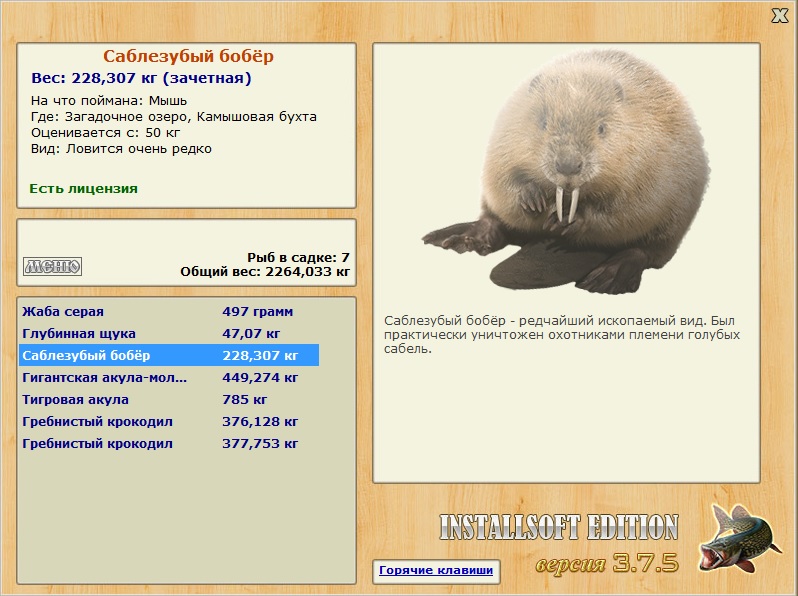The height and width of the screenshot is (596, 798).
Task: Select the Гребнистый крокодил 377,753 кг row
Action: [169, 443]
